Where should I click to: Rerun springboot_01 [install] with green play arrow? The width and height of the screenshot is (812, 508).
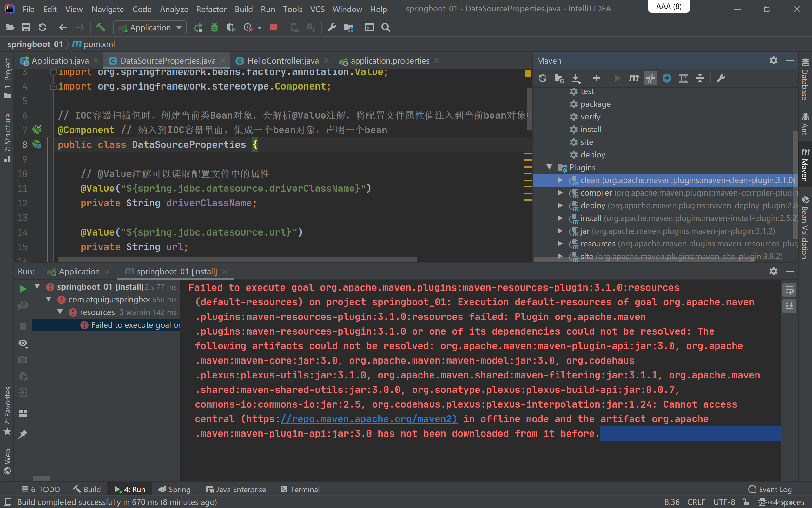(23, 288)
